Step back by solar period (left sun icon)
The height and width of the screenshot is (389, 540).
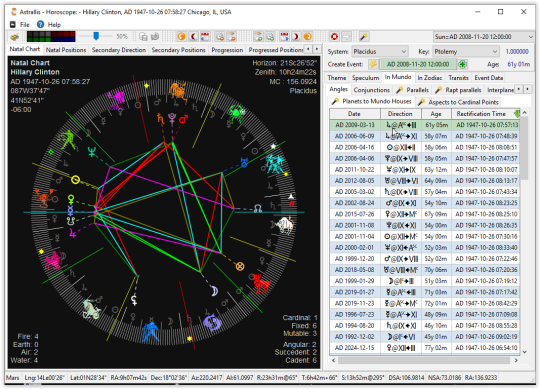(181, 36)
